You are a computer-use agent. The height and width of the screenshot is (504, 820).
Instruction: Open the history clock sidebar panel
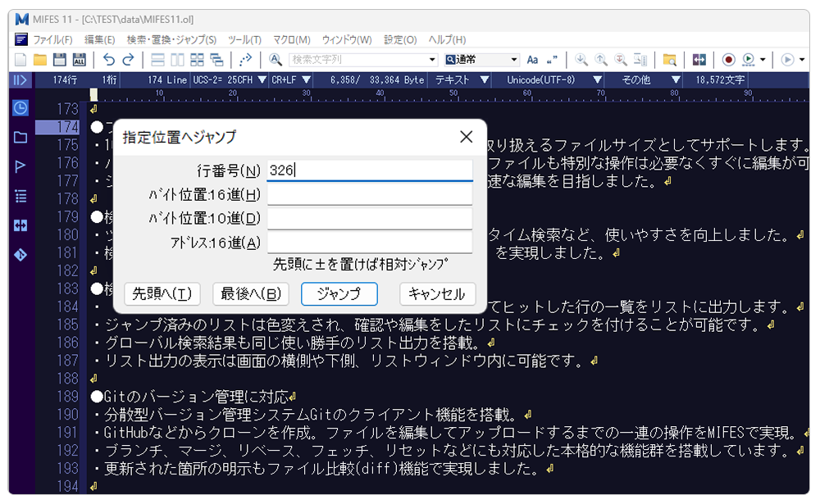(x=20, y=108)
